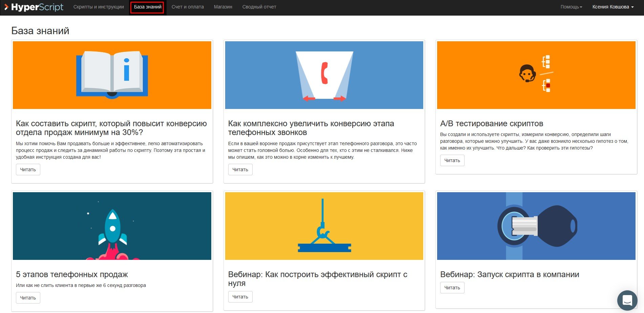Click Читать under A/B тестирование скриптов
This screenshot has width=644, height=313.
[x=452, y=160]
